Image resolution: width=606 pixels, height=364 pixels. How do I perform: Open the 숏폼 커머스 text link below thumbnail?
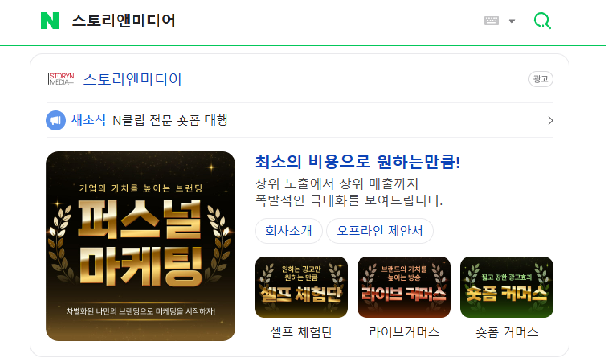pos(507,332)
